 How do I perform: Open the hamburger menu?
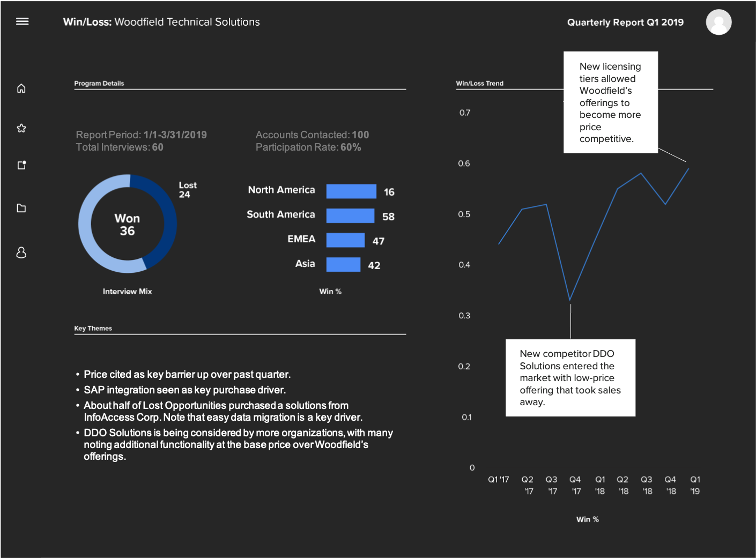22,21
